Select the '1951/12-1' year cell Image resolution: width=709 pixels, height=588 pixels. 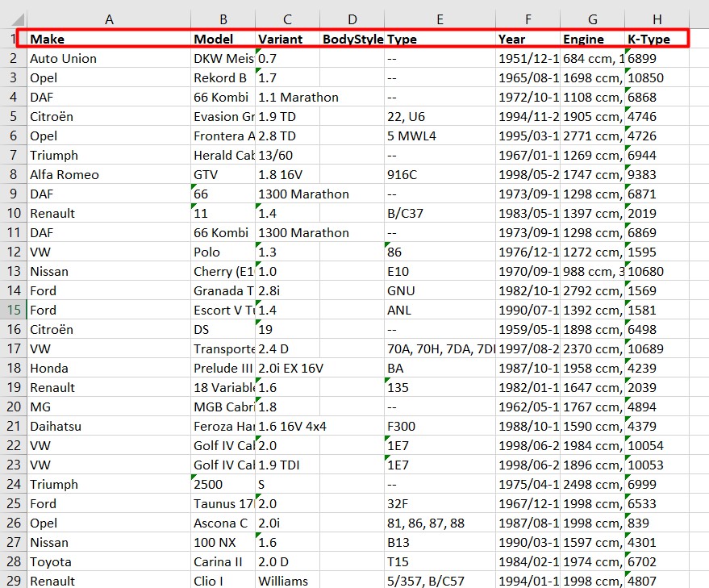(x=528, y=58)
